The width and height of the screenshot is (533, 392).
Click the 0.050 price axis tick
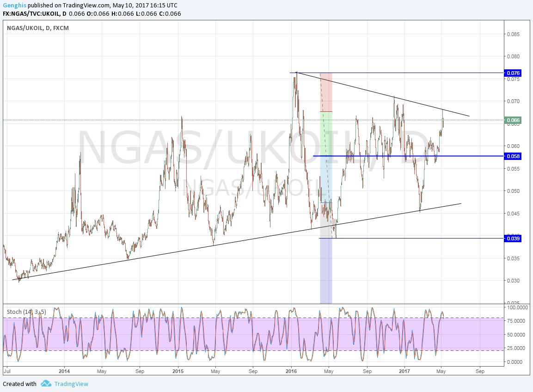point(513,191)
